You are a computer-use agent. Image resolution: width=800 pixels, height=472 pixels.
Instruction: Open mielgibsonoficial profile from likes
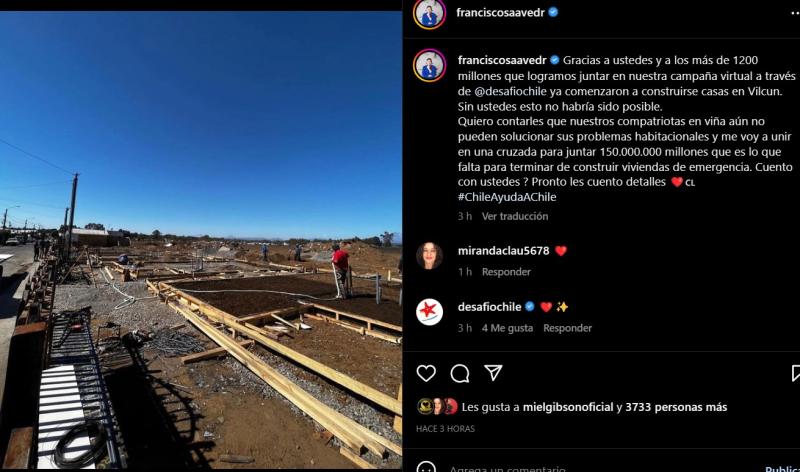pos(568,407)
